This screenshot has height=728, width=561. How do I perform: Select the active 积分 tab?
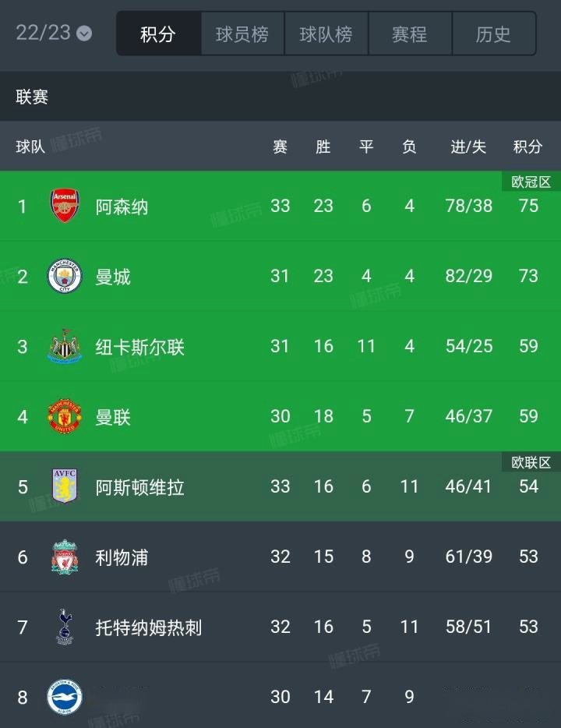click(158, 34)
